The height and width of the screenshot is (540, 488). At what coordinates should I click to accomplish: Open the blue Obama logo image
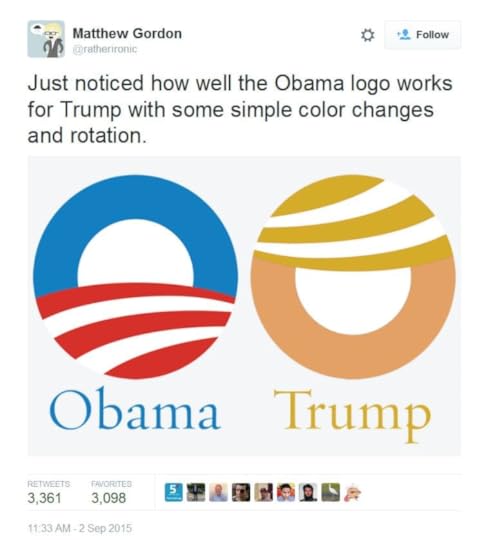pos(135,277)
